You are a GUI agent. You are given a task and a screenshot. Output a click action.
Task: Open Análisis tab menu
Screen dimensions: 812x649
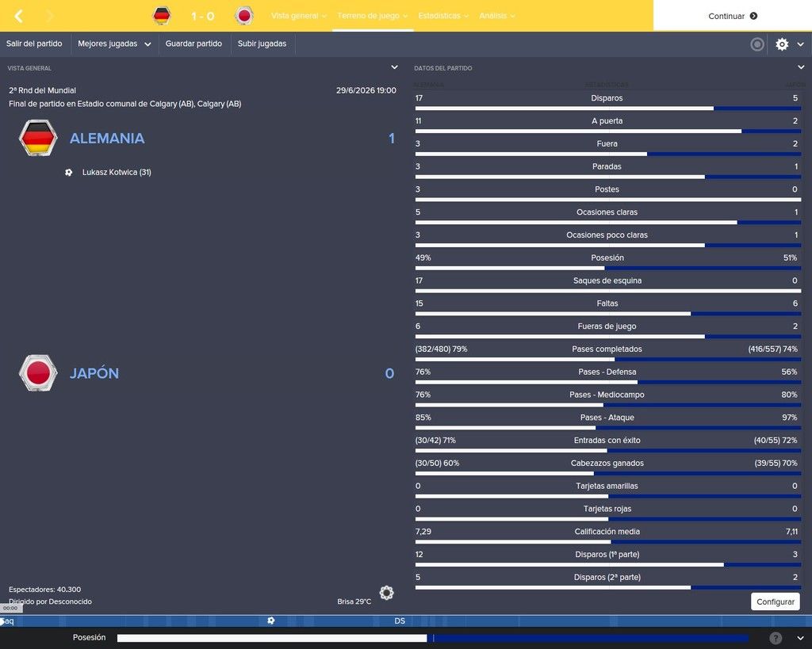(x=497, y=16)
